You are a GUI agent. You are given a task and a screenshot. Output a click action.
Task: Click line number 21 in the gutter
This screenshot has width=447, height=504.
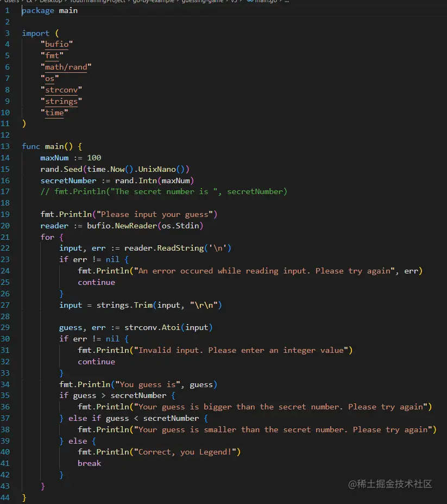(5, 237)
